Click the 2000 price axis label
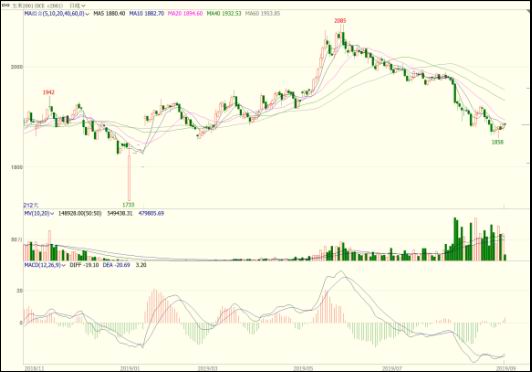This screenshot has height=372, width=532. 17,67
